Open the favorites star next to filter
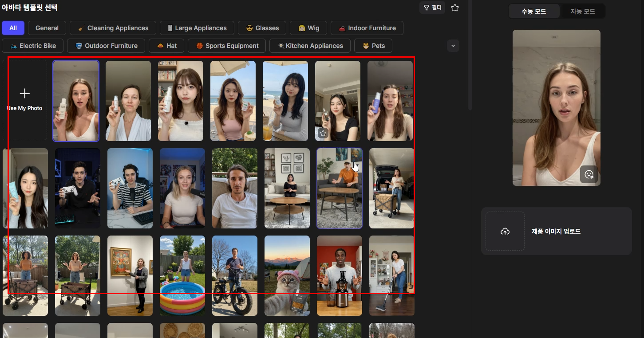 (x=455, y=8)
